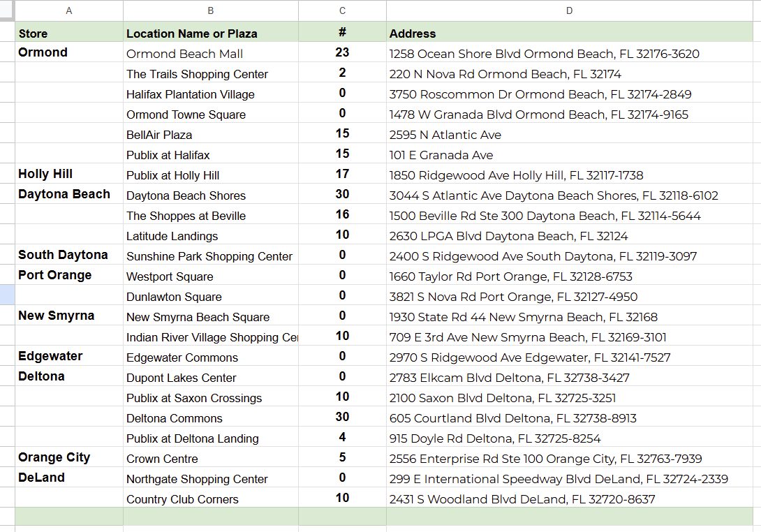Select address '2783 Elkcam Blvd' cell
Image resolution: width=761 pixels, height=532 pixels.
569,376
